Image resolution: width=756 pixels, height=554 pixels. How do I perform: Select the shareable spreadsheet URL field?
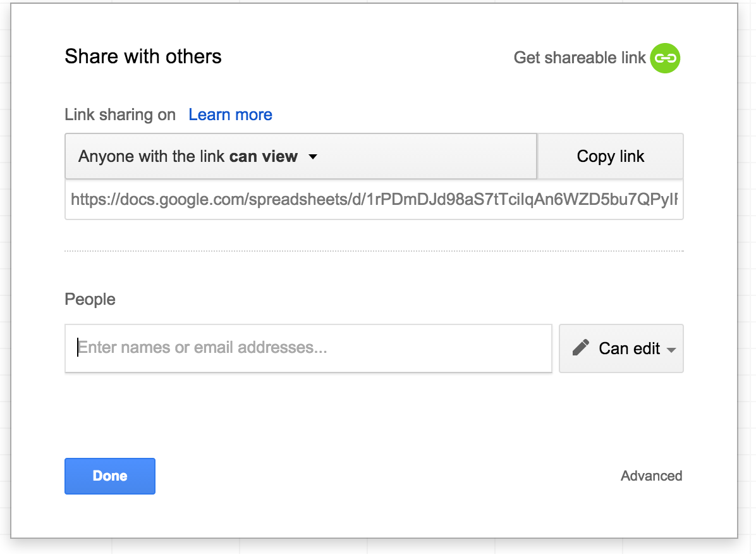pos(374,200)
